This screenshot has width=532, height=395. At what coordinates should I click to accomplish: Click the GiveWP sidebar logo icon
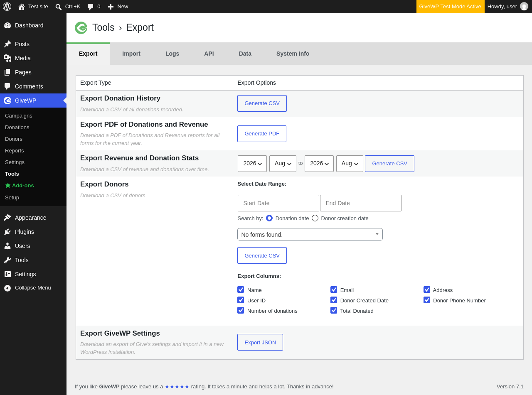7,101
